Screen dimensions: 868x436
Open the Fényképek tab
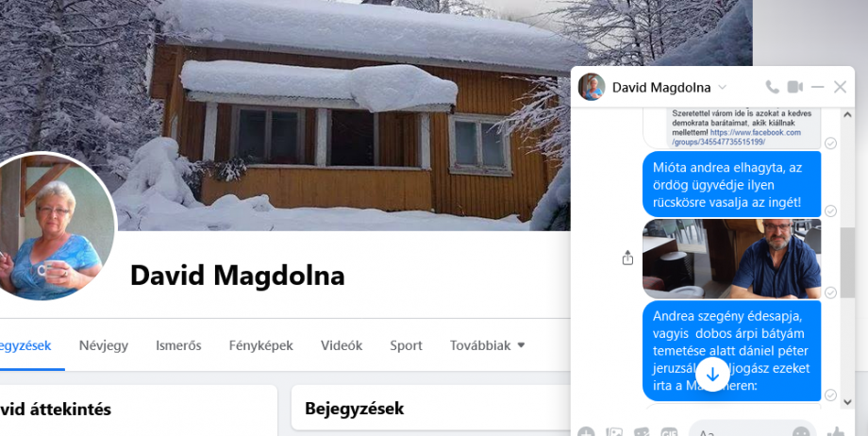(260, 345)
